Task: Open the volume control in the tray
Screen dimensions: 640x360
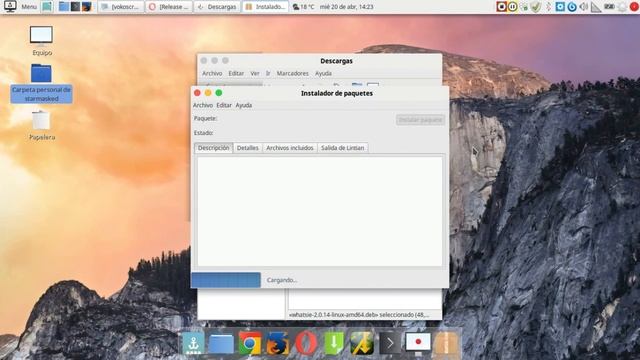Action: point(584,7)
